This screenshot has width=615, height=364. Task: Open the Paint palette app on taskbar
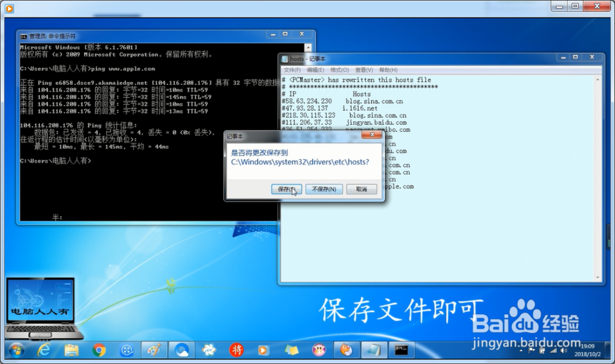coord(154,350)
